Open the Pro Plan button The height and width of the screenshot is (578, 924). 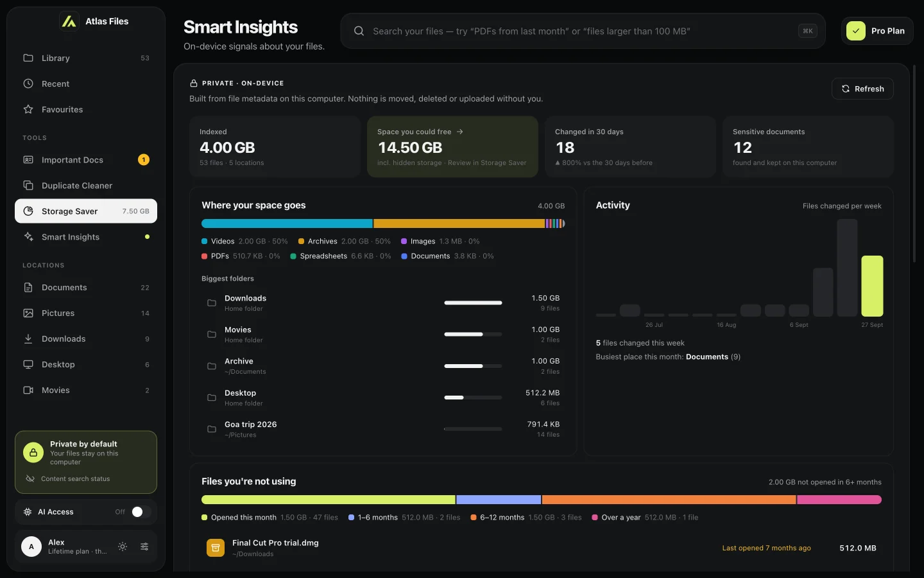877,31
